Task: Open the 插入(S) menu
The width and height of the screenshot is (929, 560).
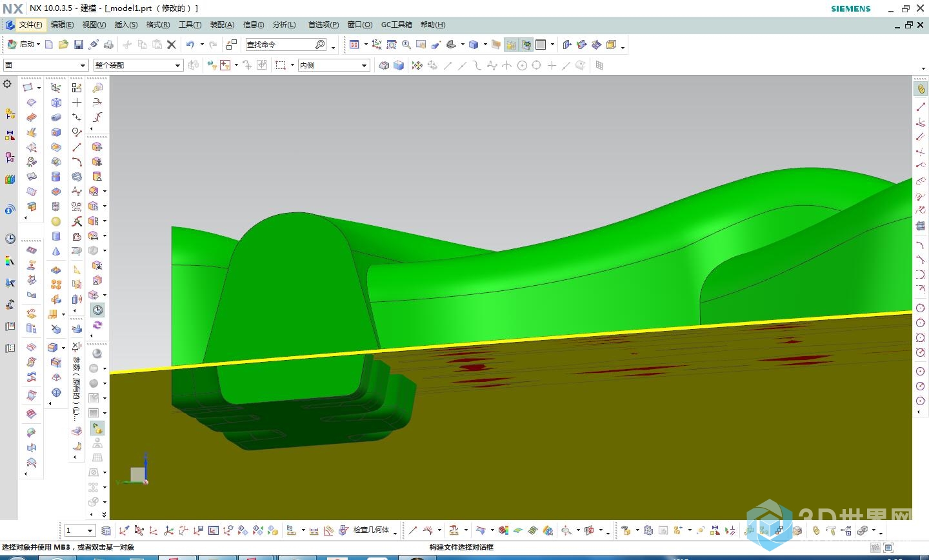Action: pos(126,25)
